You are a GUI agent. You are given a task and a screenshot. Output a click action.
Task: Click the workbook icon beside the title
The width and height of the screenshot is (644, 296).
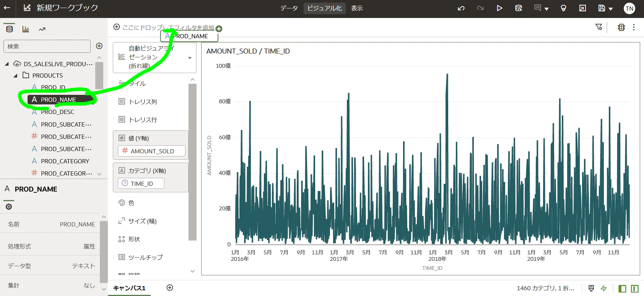click(x=27, y=8)
